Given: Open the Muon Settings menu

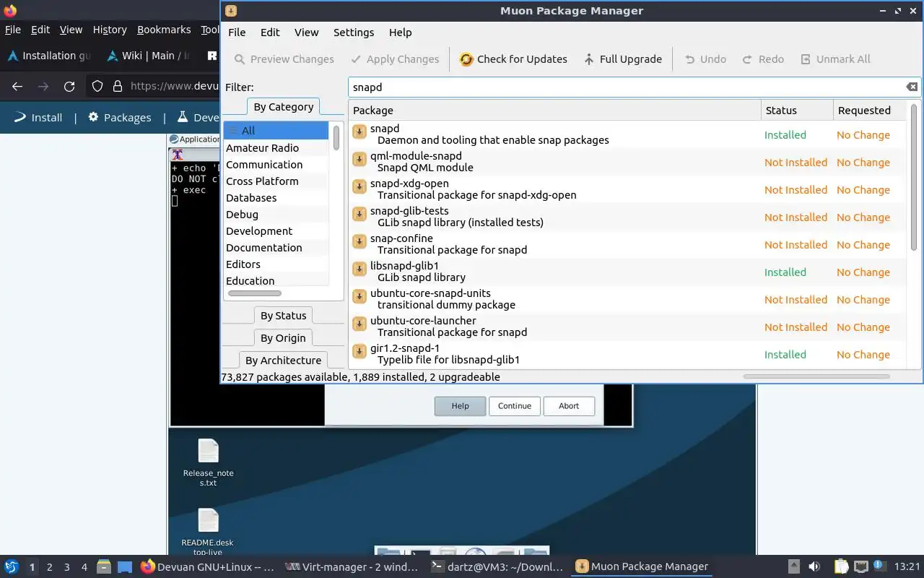Looking at the screenshot, I should pos(354,33).
